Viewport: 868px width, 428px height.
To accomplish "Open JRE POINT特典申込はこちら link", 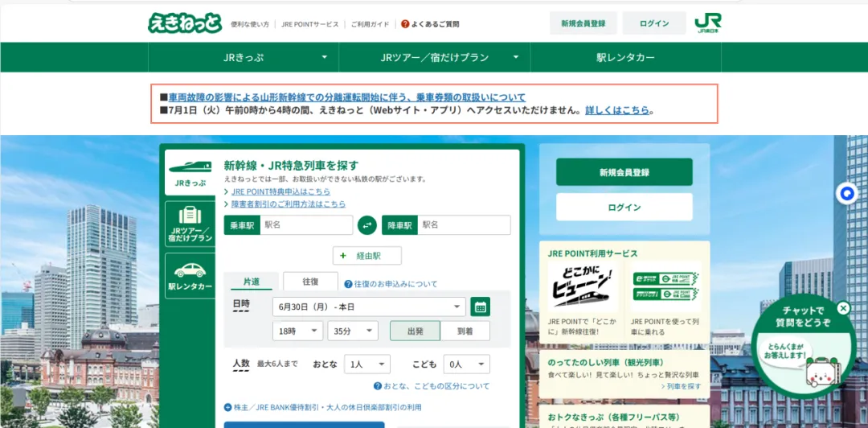I will coord(280,191).
